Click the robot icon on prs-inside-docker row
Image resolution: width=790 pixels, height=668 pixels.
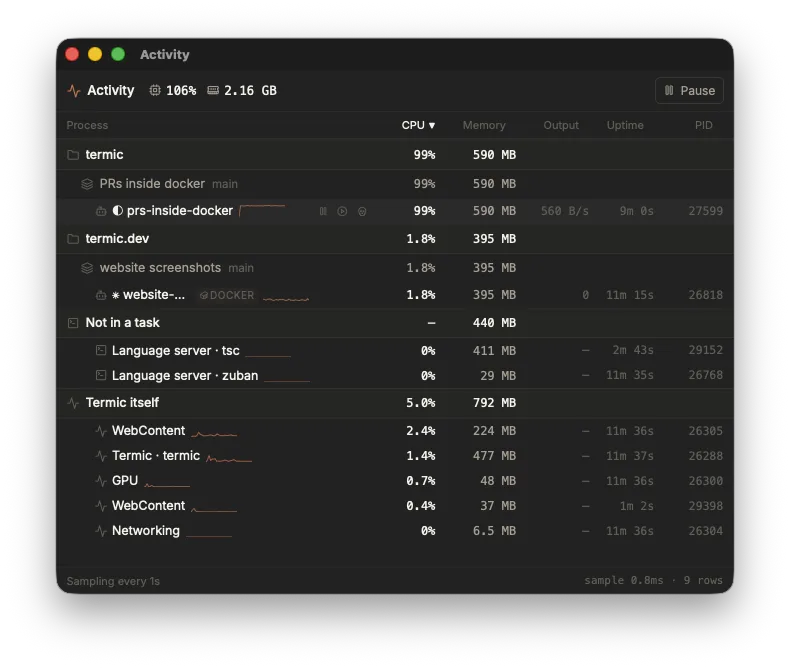click(x=101, y=211)
